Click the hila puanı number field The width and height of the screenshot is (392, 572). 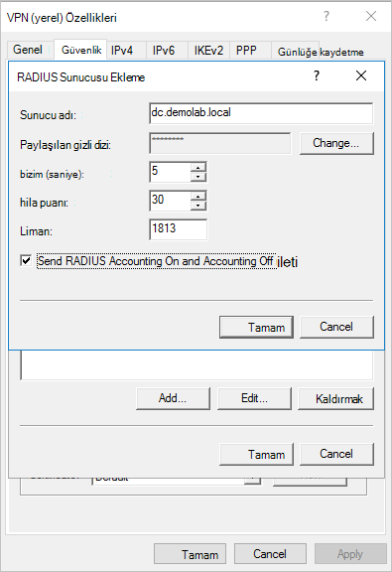coord(170,201)
